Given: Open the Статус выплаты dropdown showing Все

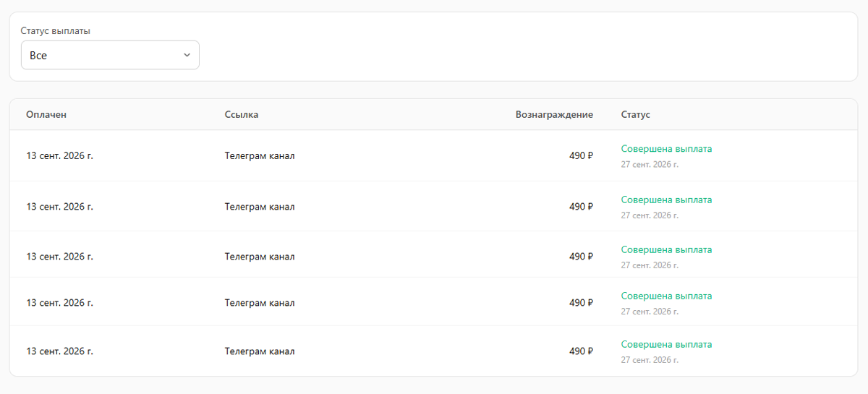Looking at the screenshot, I should [110, 55].
